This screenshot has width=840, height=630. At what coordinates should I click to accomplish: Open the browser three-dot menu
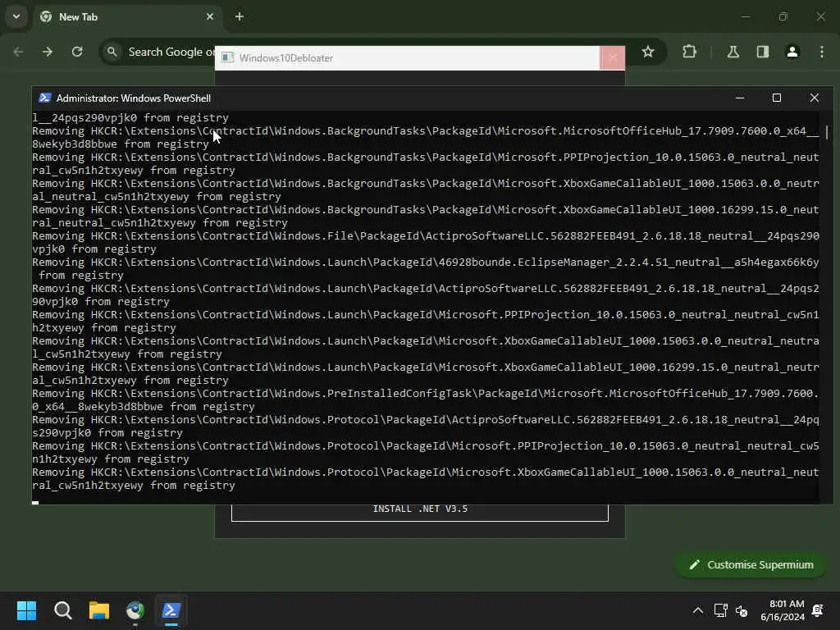(x=821, y=52)
